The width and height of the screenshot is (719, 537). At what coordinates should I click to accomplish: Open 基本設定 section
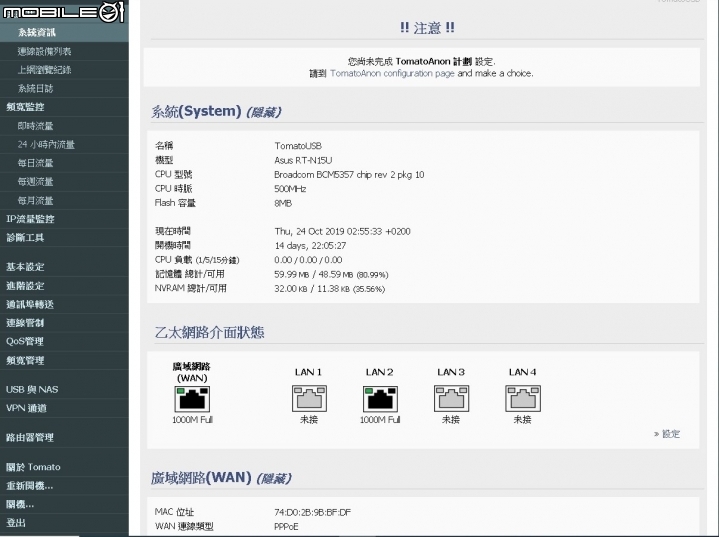25,267
